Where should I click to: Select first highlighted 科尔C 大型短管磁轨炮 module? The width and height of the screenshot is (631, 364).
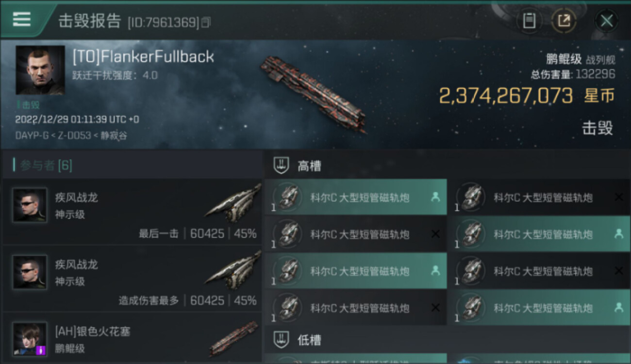pos(356,197)
